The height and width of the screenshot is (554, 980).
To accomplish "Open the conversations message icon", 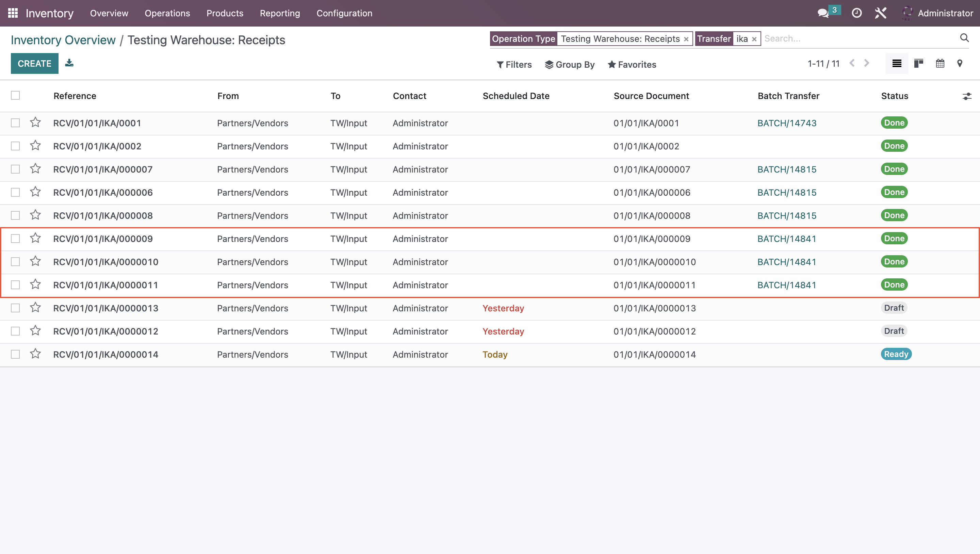I will point(823,13).
